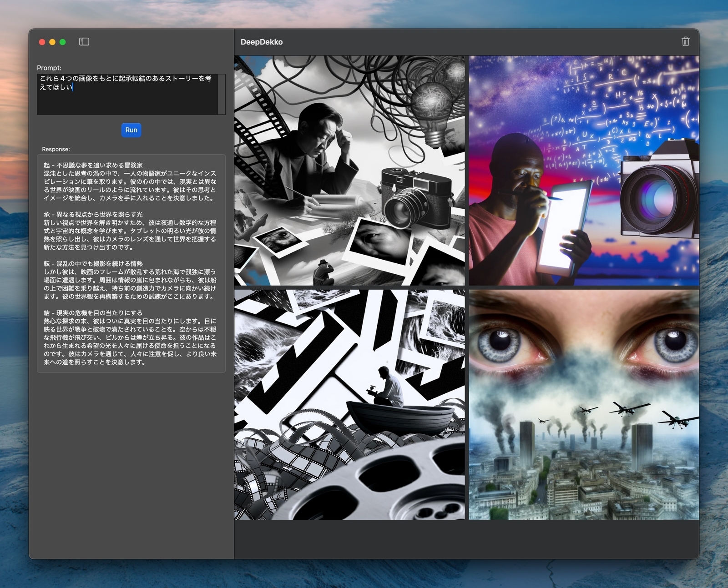Click the Response: label
This screenshot has width=728, height=588.
click(56, 149)
